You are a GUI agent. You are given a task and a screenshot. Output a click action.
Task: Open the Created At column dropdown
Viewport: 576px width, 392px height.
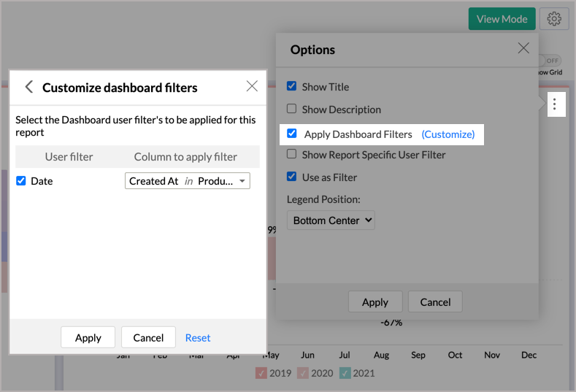pyautogui.click(x=188, y=181)
